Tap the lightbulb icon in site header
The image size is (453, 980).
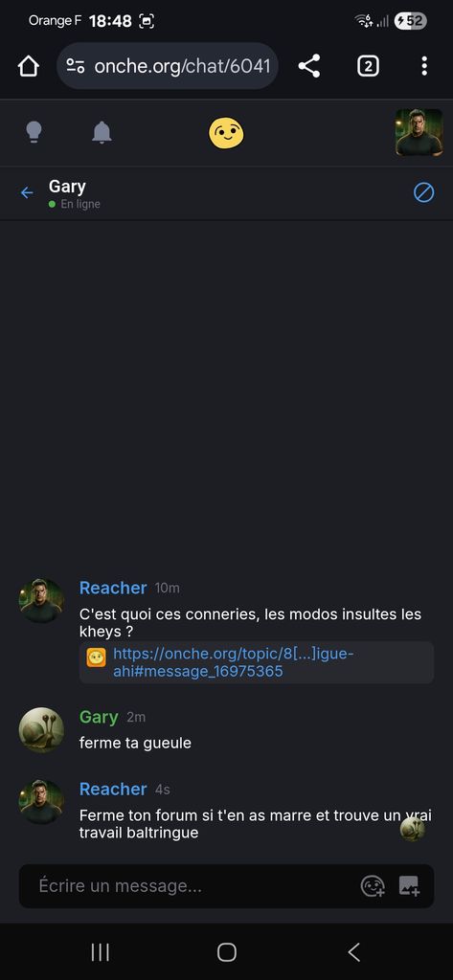(x=34, y=132)
